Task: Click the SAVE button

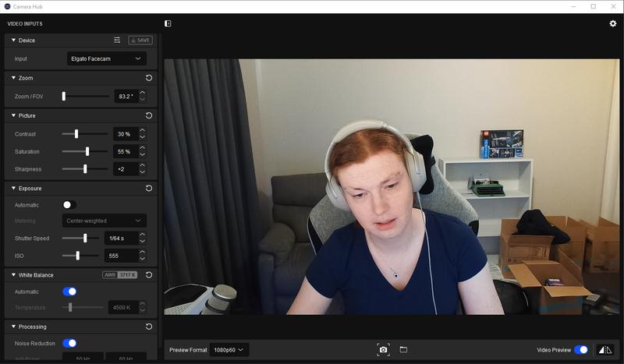Action: (x=140, y=40)
